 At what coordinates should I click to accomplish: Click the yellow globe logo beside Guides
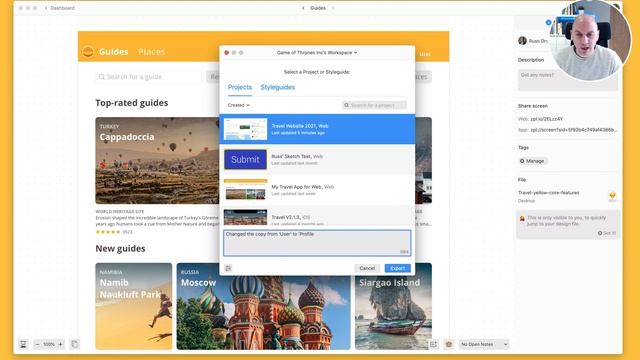click(x=88, y=52)
